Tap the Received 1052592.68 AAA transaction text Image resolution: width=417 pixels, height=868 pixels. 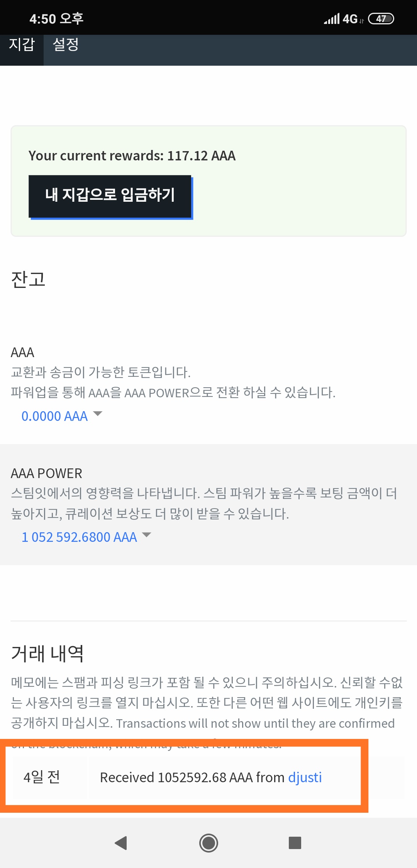point(192,777)
